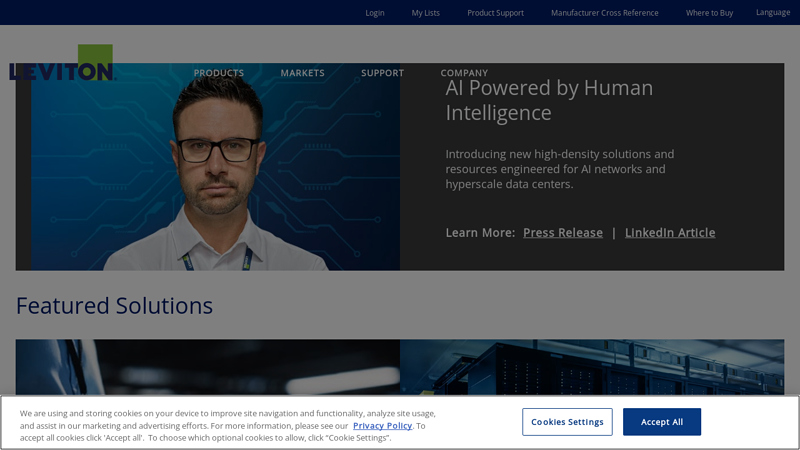Image resolution: width=800 pixels, height=450 pixels.
Task: Expand the Products menu
Action: 218,73
